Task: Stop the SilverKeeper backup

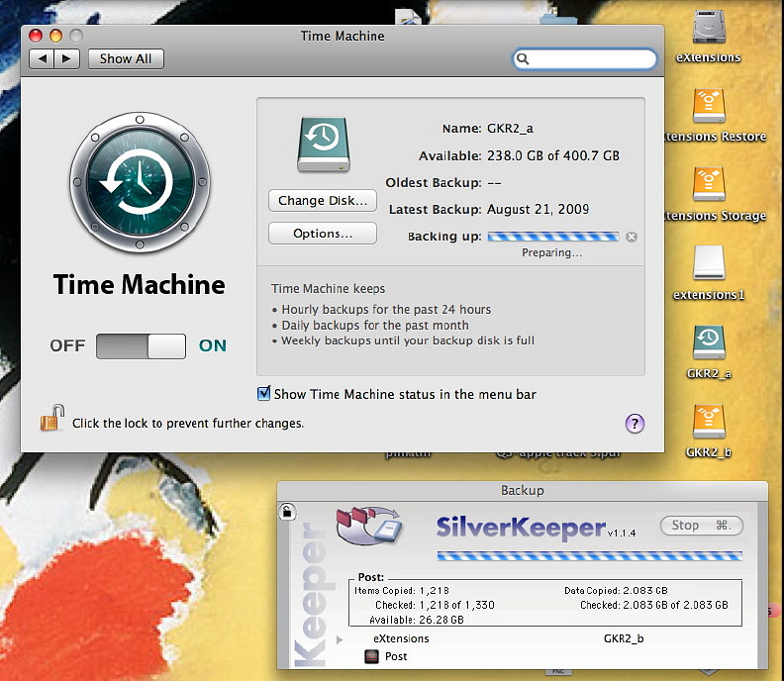Action: (701, 526)
